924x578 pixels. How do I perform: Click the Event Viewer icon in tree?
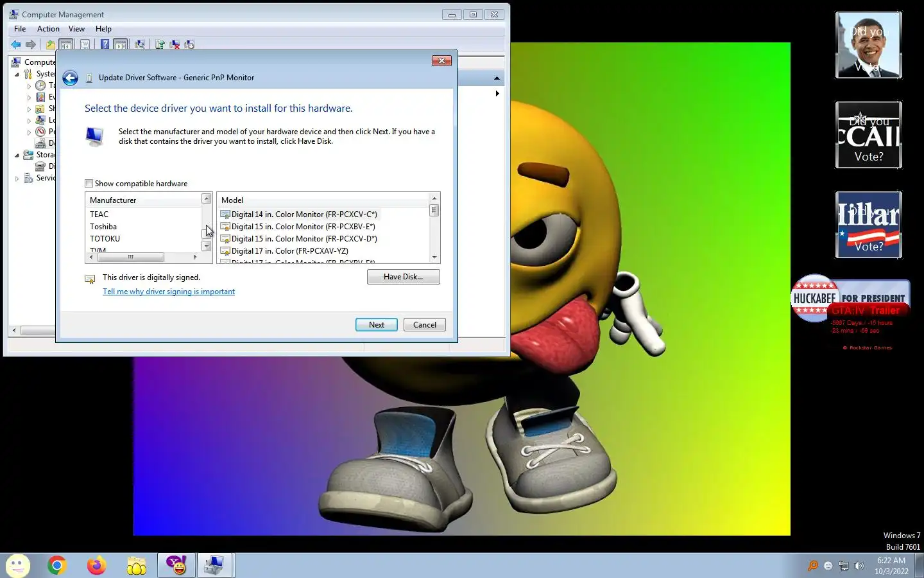(x=40, y=97)
